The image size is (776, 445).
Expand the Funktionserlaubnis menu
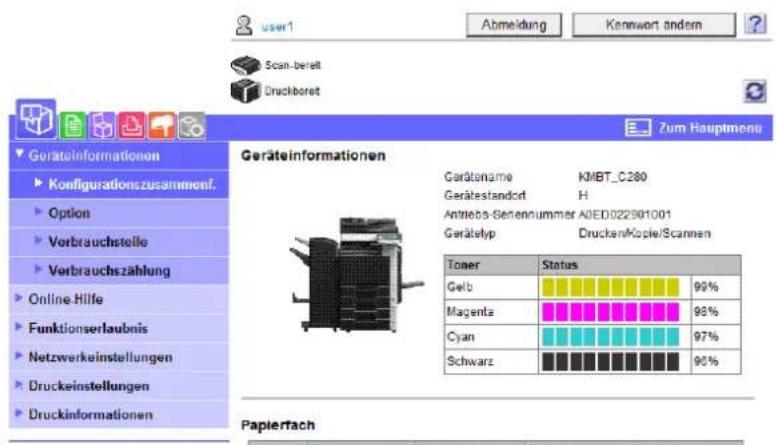(x=119, y=328)
